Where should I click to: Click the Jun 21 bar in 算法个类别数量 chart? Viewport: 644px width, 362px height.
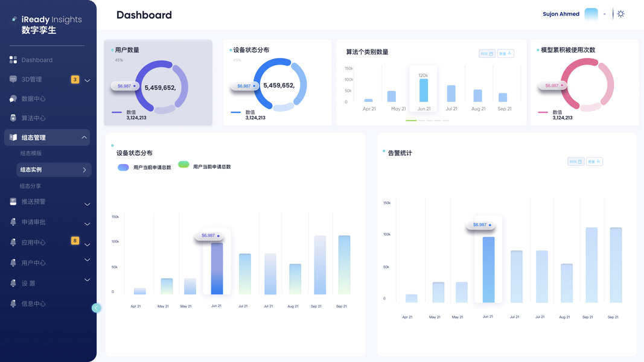click(x=424, y=91)
